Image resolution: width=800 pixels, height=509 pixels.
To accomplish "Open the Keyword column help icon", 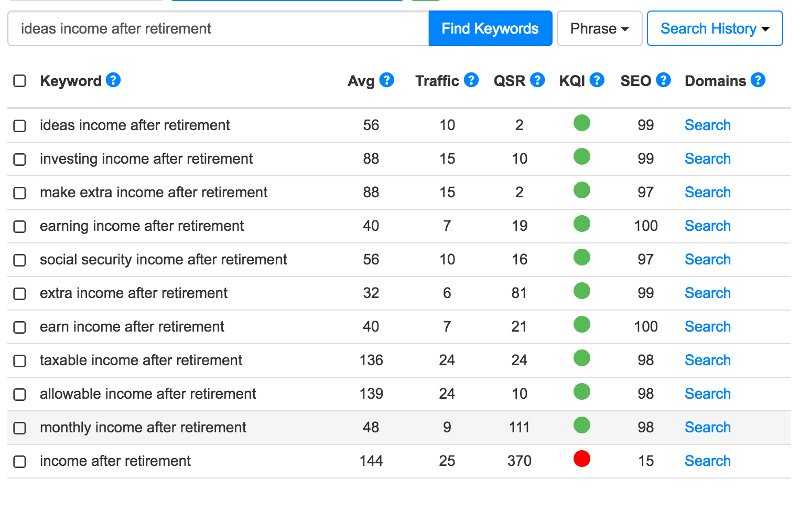I will pos(113,80).
